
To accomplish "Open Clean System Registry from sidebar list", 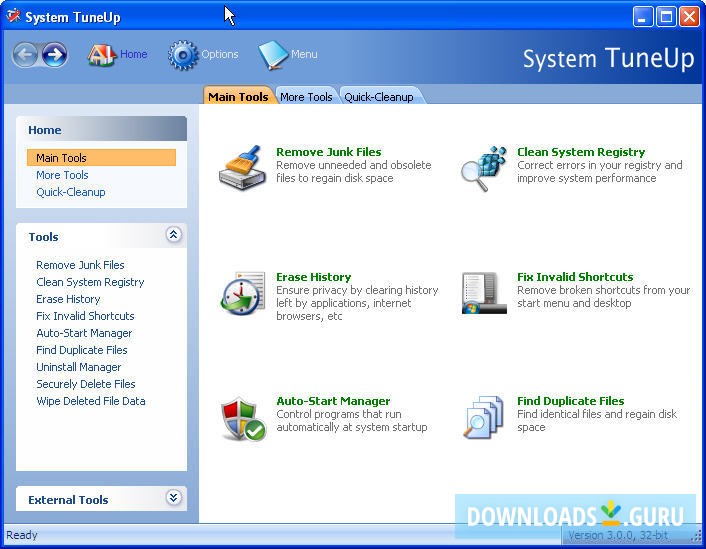I will click(x=90, y=282).
